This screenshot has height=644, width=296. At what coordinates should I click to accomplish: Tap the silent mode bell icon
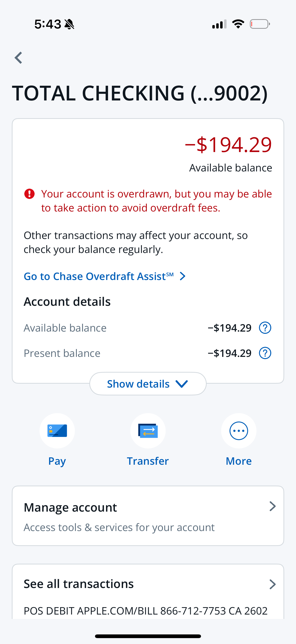pyautogui.click(x=69, y=24)
